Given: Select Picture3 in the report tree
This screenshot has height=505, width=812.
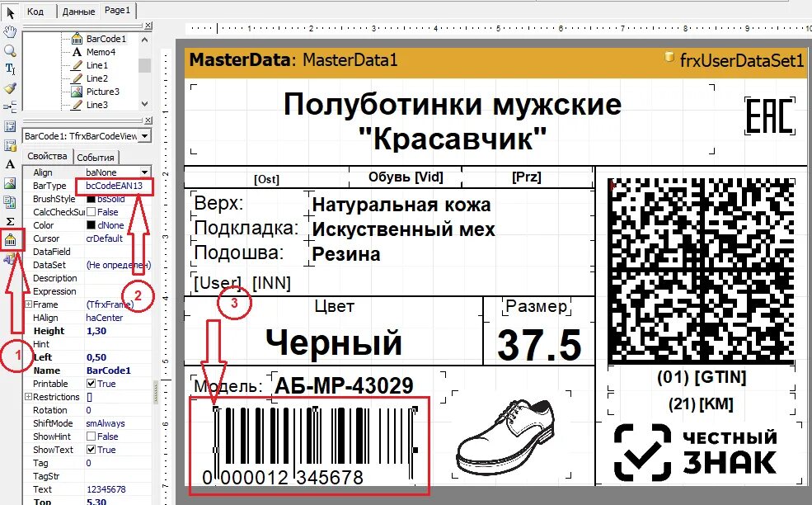Looking at the screenshot, I should click(x=102, y=92).
